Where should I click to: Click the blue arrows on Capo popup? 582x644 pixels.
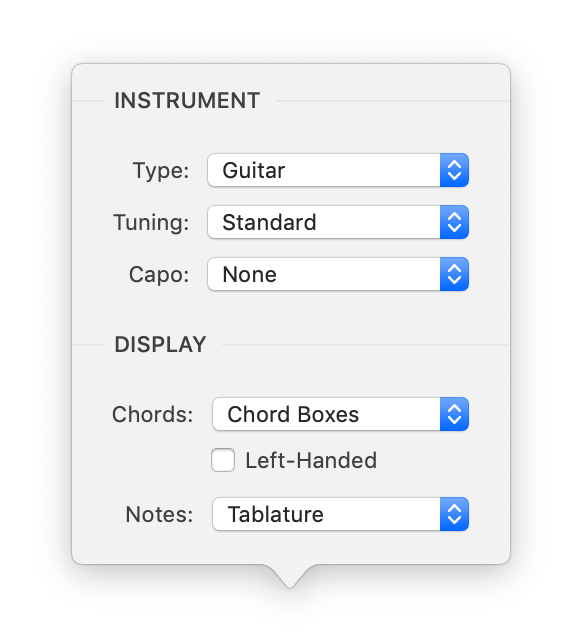pyautogui.click(x=454, y=274)
